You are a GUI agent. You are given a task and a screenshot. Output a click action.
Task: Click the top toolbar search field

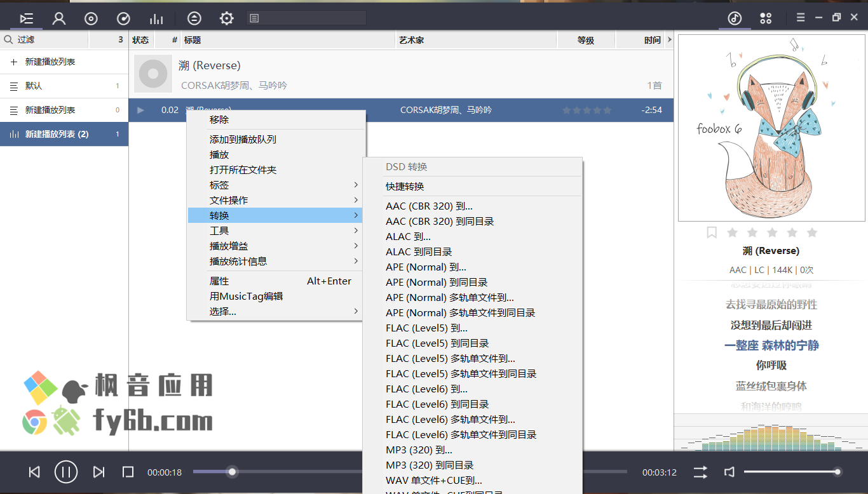306,18
